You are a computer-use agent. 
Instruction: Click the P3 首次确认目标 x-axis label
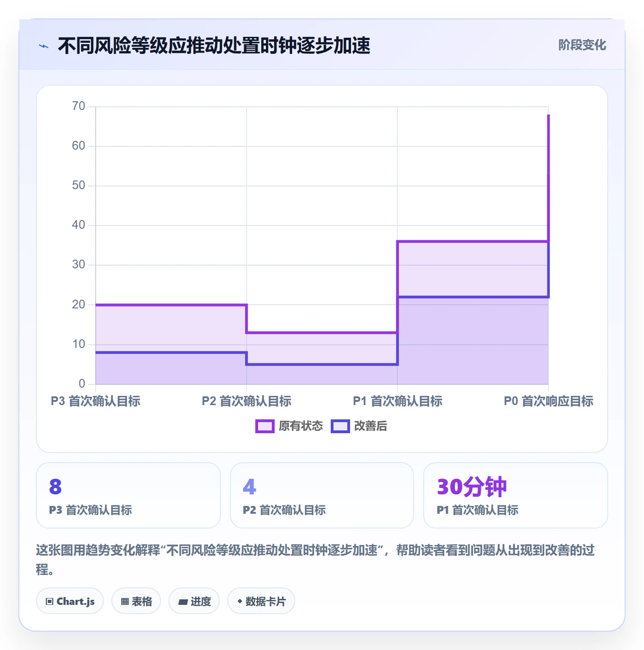pos(96,401)
